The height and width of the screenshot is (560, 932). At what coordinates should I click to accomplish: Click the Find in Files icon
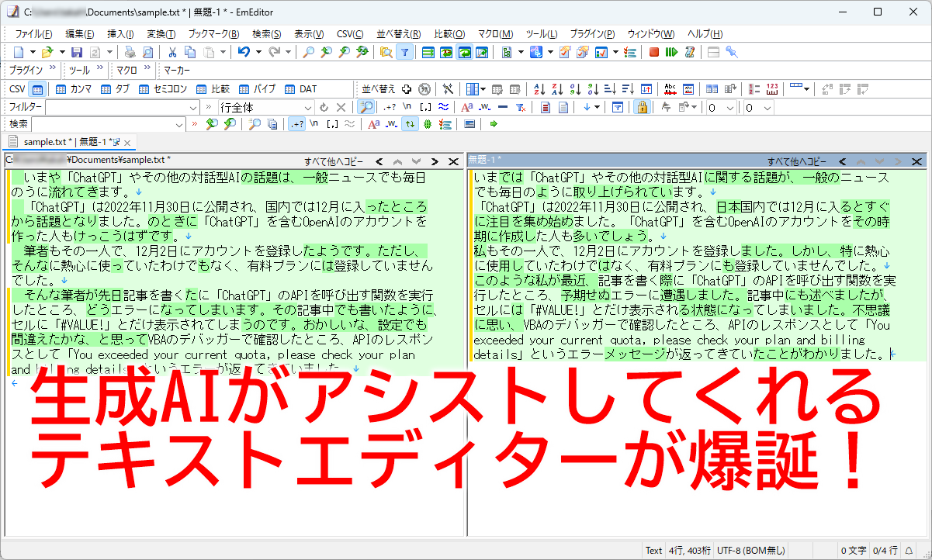(x=386, y=52)
